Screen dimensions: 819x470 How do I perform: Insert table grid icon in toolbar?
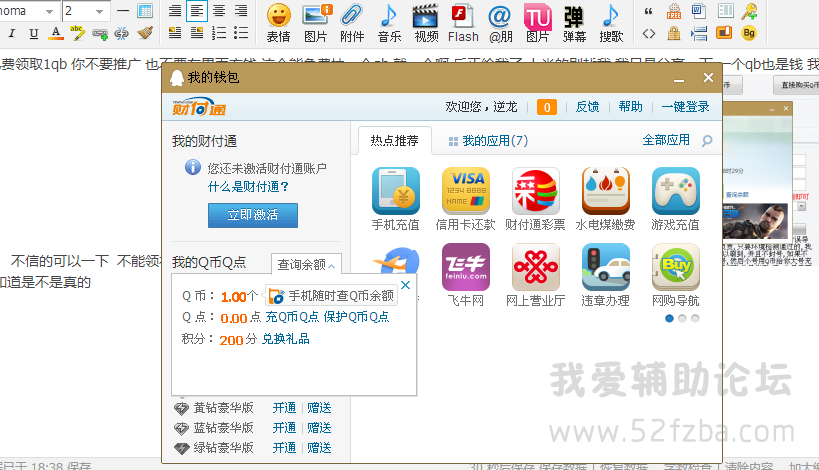pos(145,10)
